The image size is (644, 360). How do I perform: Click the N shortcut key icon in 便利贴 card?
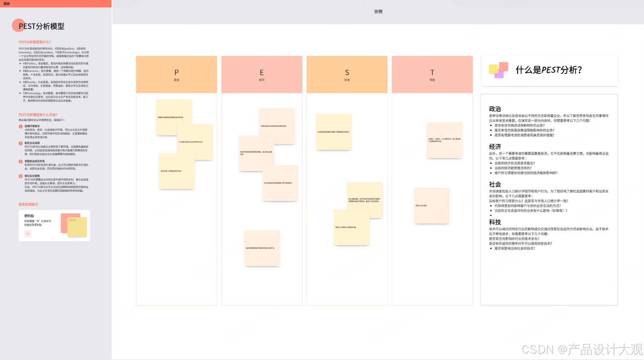pyautogui.click(x=27, y=234)
